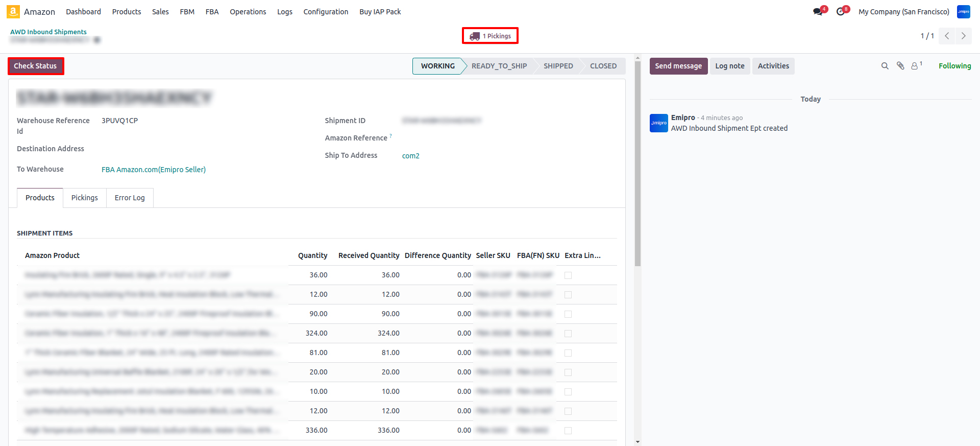
Task: Tick Extra Line checkbox for 324.00 quantity row
Action: tap(568, 334)
